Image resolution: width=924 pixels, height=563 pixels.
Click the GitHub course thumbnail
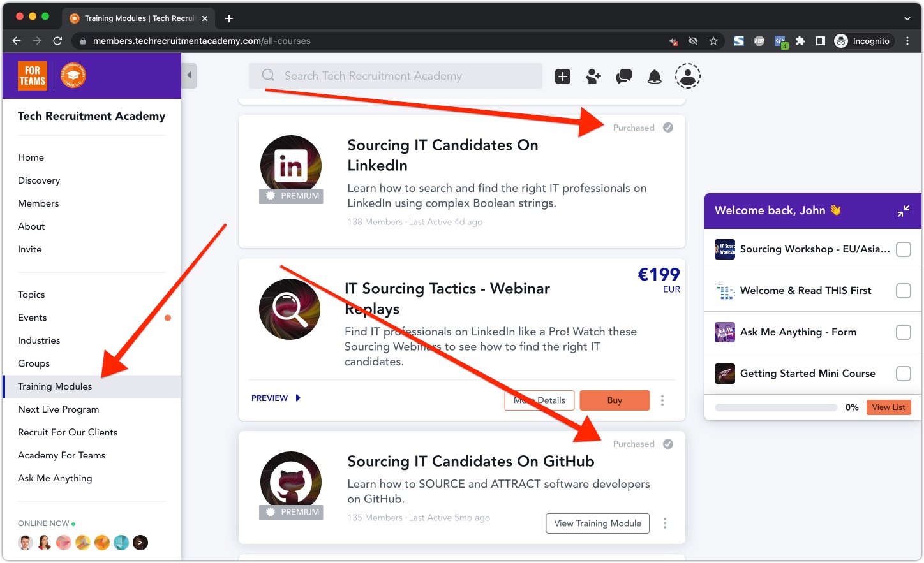tap(291, 482)
